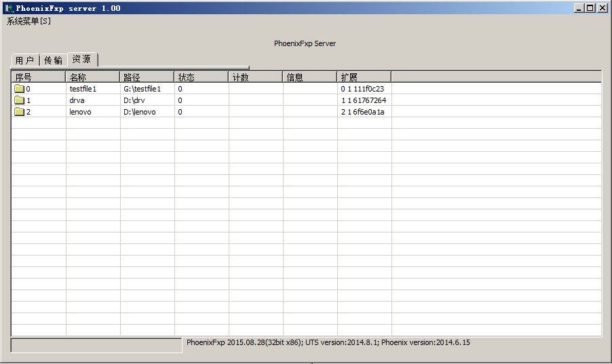This screenshot has height=364, width=612.
Task: Switch to the 传输 tab
Action: point(54,60)
